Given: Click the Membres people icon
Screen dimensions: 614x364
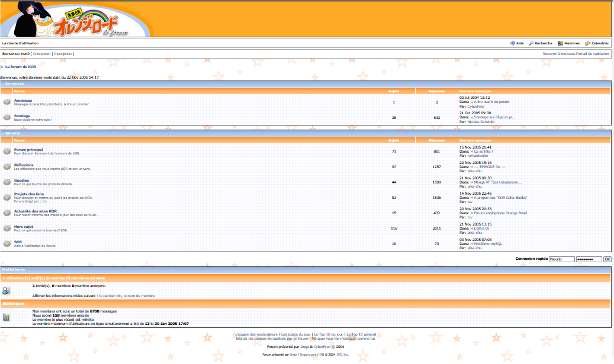Looking at the screenshot, I should tap(560, 43).
